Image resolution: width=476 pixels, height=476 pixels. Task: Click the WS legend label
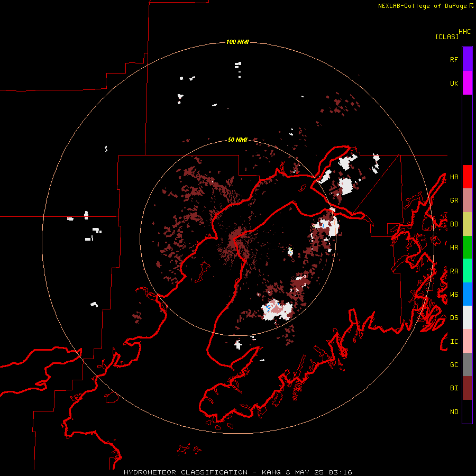(x=454, y=295)
